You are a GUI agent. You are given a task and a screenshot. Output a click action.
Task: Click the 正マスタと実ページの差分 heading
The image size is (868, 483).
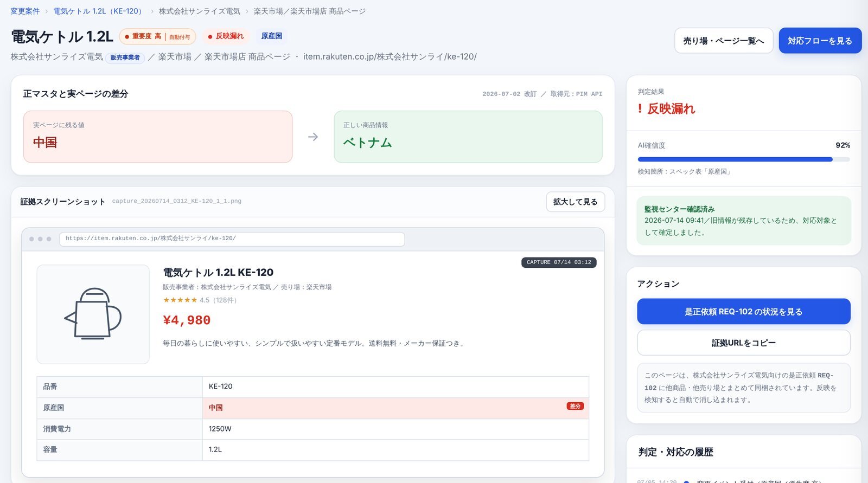point(75,94)
